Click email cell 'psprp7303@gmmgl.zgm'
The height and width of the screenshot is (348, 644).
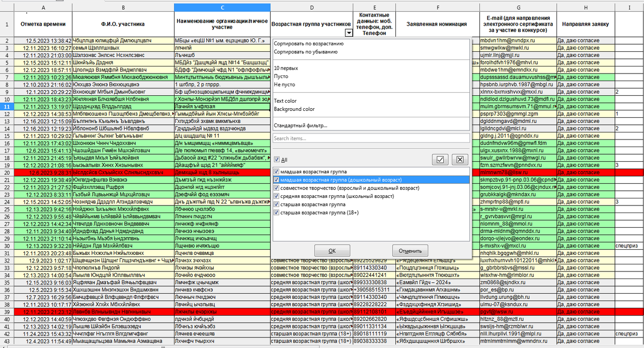[518, 114]
